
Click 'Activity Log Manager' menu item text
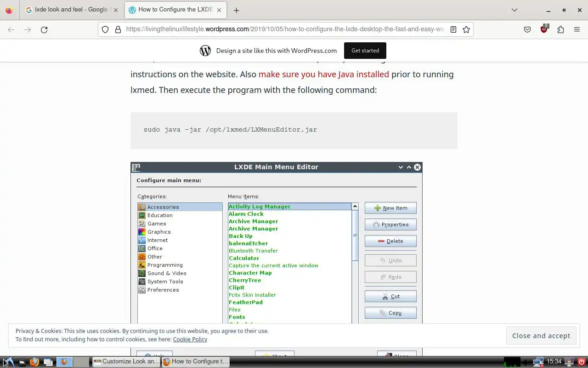pos(260,207)
